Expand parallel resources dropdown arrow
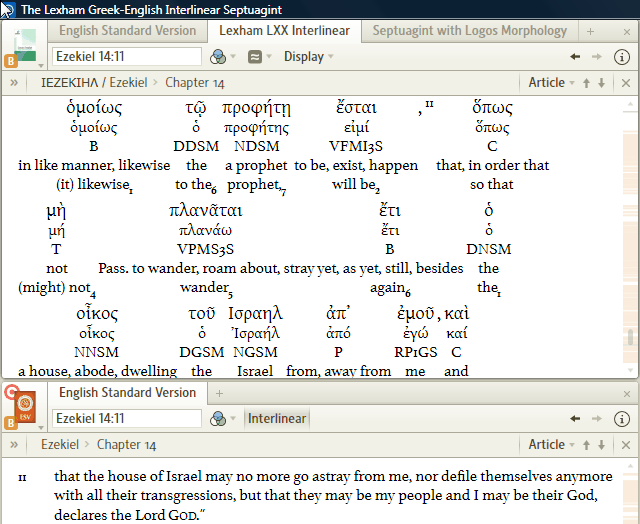Image resolution: width=640 pixels, height=524 pixels. pos(269,56)
